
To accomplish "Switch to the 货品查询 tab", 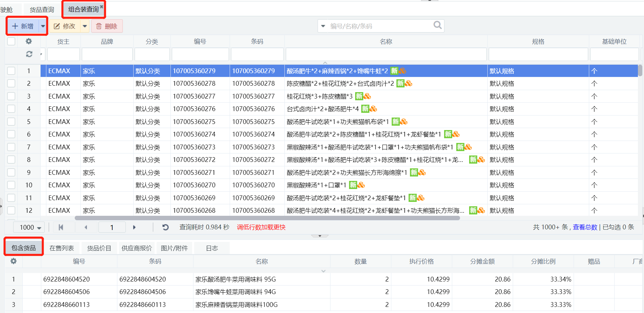I will click(42, 9).
